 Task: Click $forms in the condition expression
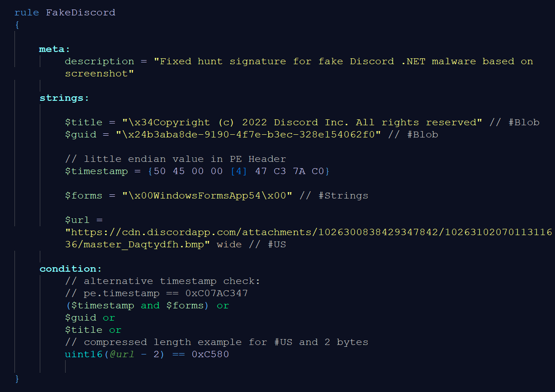coord(185,306)
